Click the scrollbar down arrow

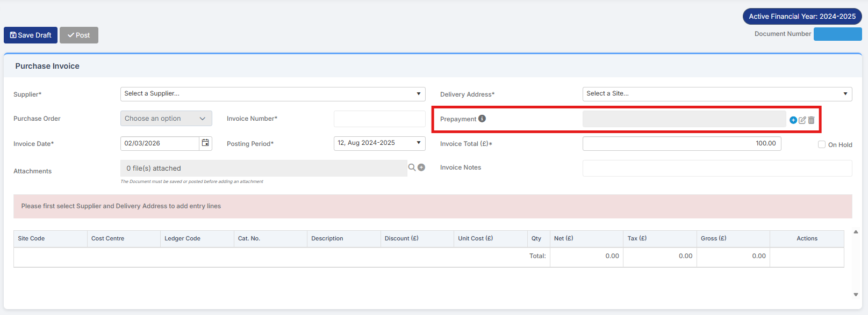(856, 295)
